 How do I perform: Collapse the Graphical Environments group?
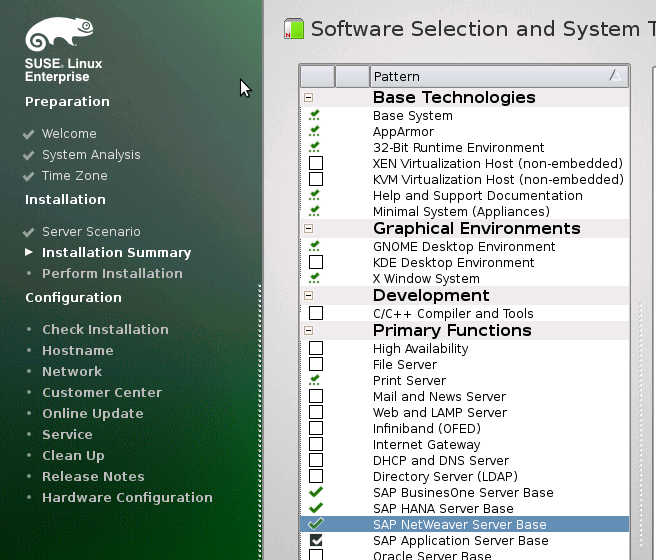(x=308, y=228)
